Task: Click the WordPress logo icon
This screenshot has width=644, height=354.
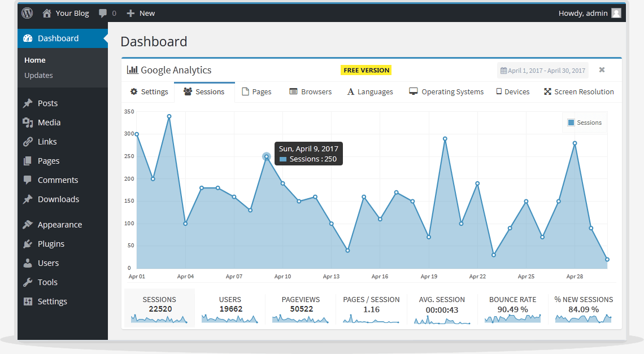Action: pos(27,13)
